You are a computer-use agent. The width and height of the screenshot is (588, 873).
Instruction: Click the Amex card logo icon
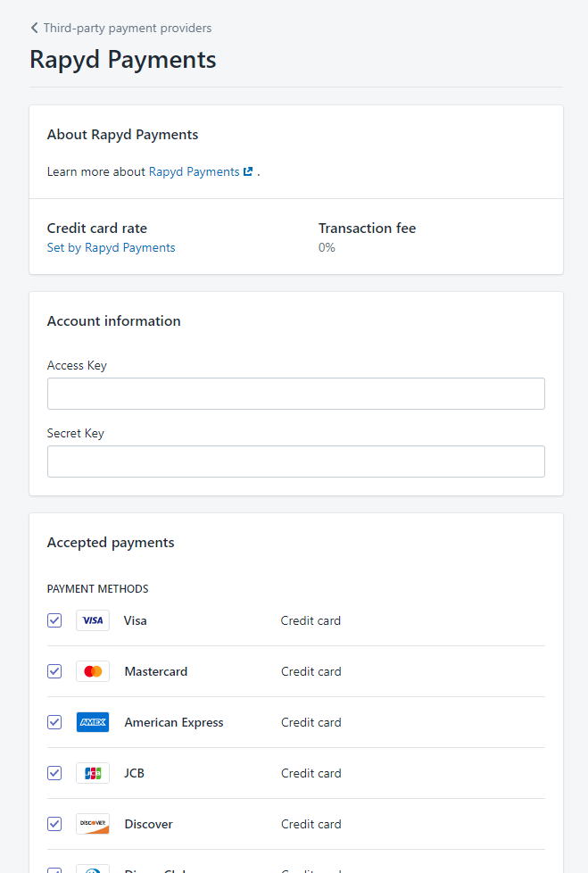coord(93,722)
